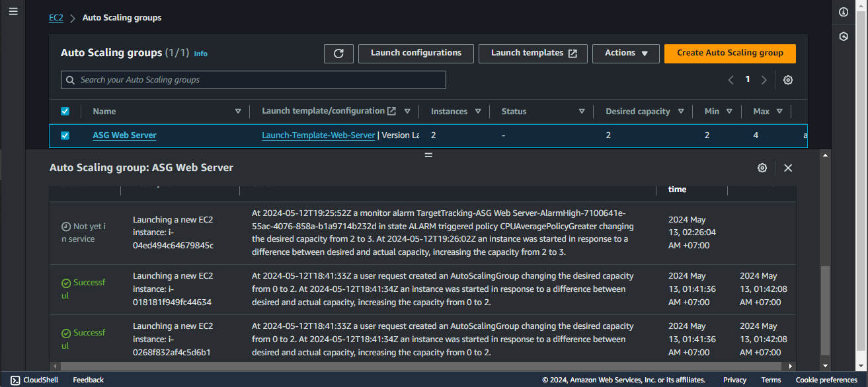Click Create Auto Scaling group
The width and height of the screenshot is (868, 387).
click(x=730, y=53)
